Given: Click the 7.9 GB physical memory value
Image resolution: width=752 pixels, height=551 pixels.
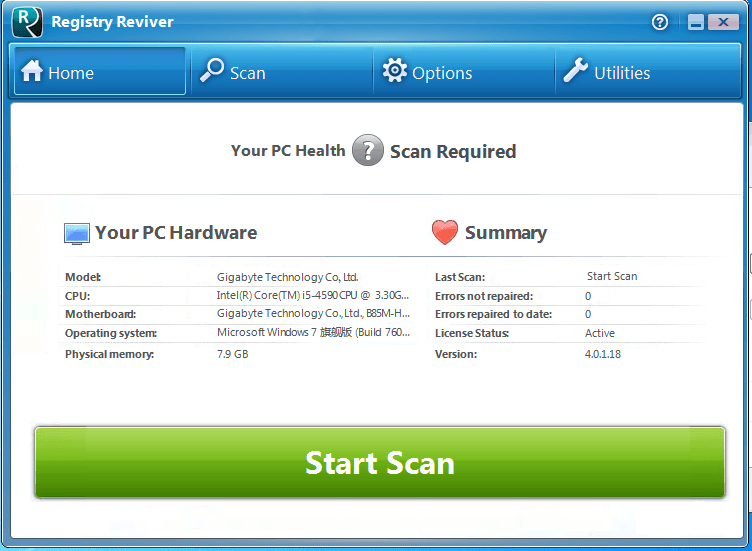Looking at the screenshot, I should point(232,354).
